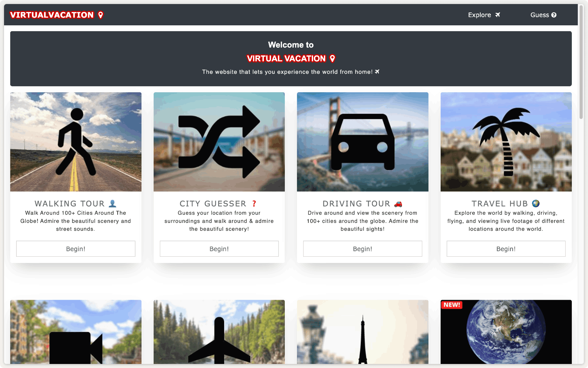The image size is (588, 368).
Task: Open the Guess menu in navbar
Action: click(x=543, y=15)
